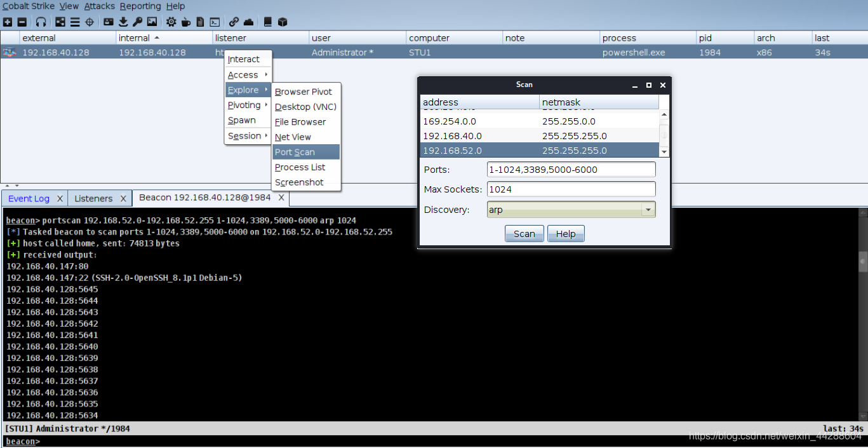This screenshot has height=448, width=868.
Task: Switch to Event Log tab
Action: [29, 198]
